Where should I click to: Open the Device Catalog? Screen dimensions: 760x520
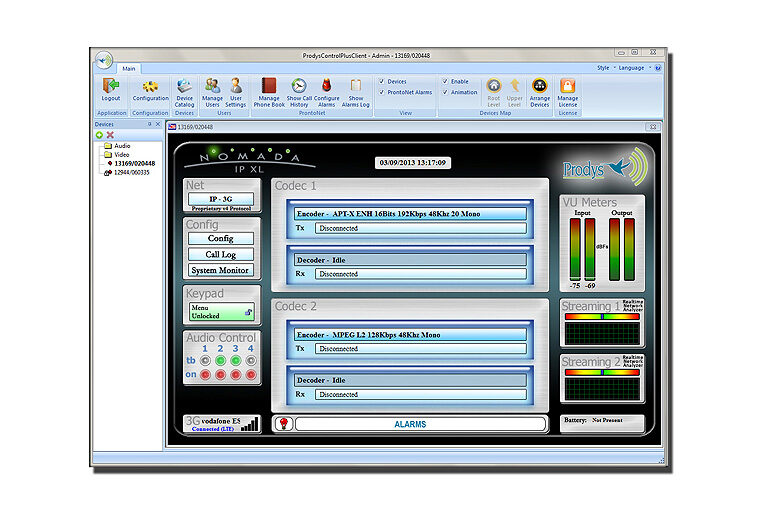185,87
